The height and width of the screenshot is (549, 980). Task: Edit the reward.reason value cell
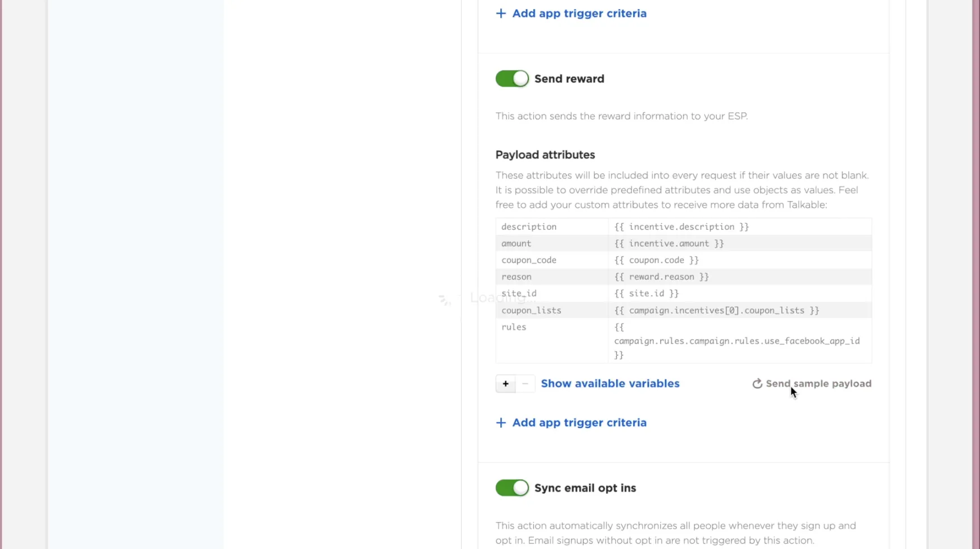(x=740, y=276)
